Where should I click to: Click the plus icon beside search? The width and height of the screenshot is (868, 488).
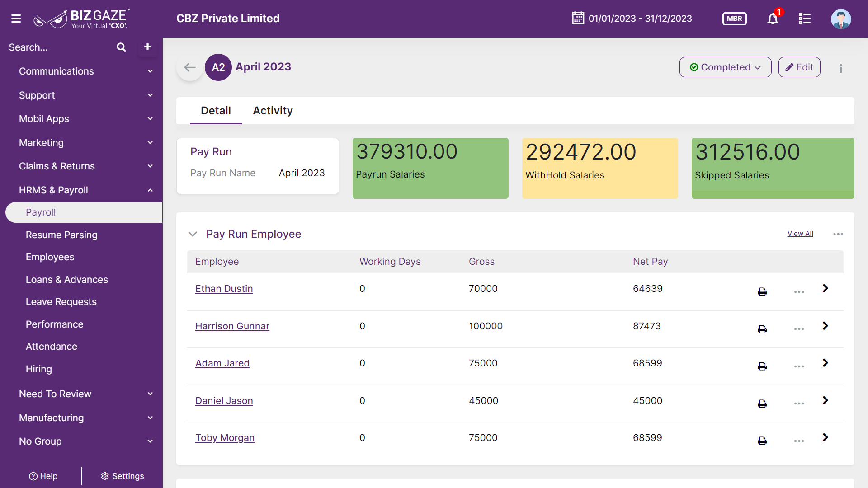(x=147, y=47)
